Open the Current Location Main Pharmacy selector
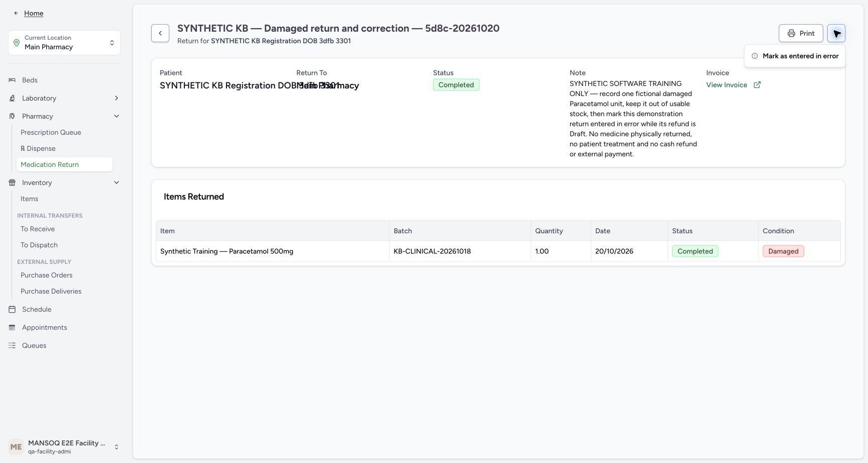Image resolution: width=868 pixels, height=463 pixels. coord(64,43)
